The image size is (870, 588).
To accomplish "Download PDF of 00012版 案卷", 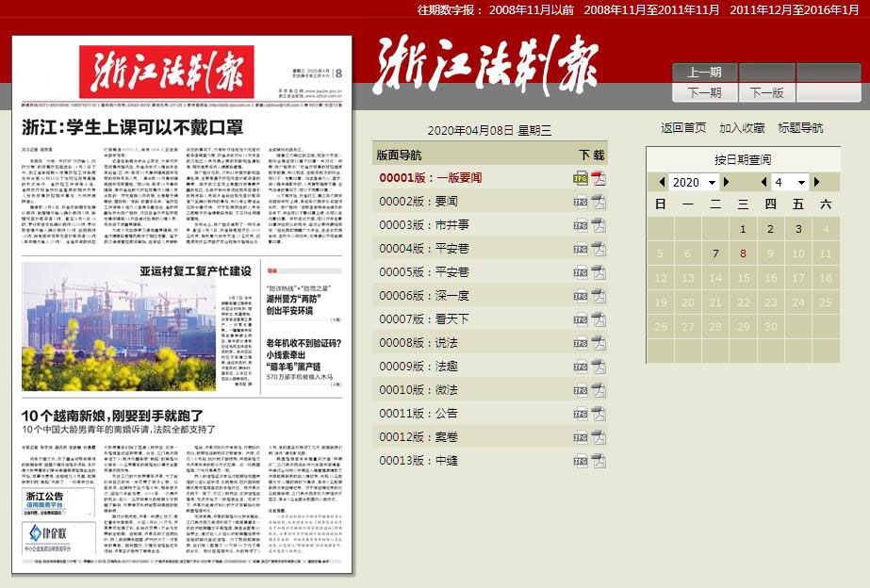I will point(599,437).
